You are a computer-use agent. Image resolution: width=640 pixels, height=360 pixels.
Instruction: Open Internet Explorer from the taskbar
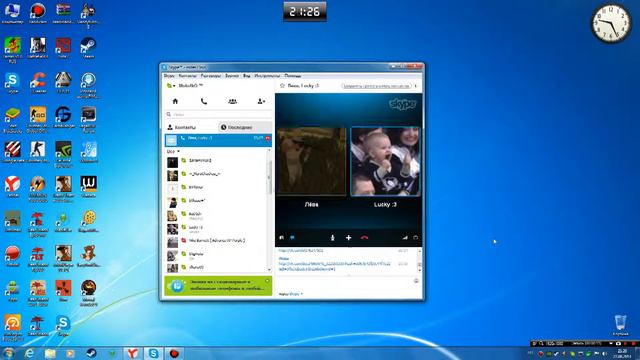(x=29, y=353)
